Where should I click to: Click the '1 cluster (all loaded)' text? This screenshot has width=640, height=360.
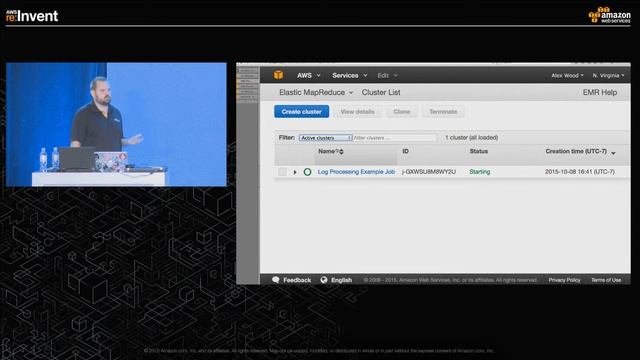[471, 138]
